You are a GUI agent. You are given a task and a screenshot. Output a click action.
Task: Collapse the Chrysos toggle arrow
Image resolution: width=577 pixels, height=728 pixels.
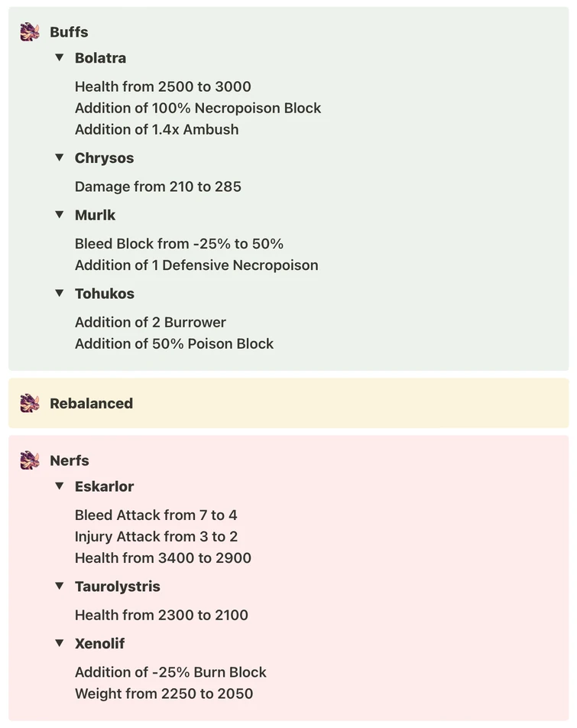point(60,158)
